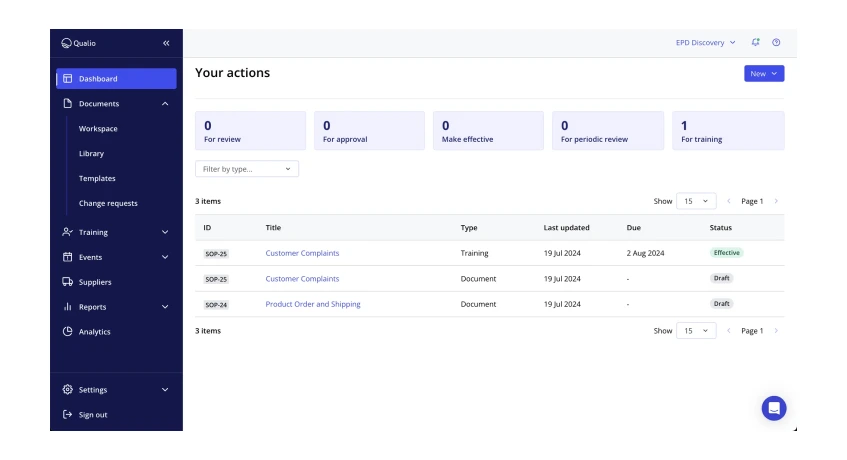Image resolution: width=847 pixels, height=460 pixels.
Task: Click the Title column header
Action: coord(273,227)
